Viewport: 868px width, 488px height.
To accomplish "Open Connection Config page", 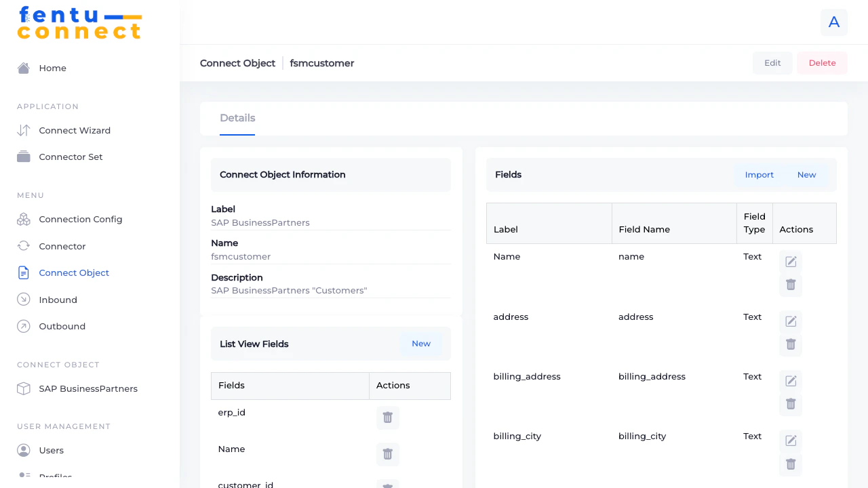I will click(81, 219).
